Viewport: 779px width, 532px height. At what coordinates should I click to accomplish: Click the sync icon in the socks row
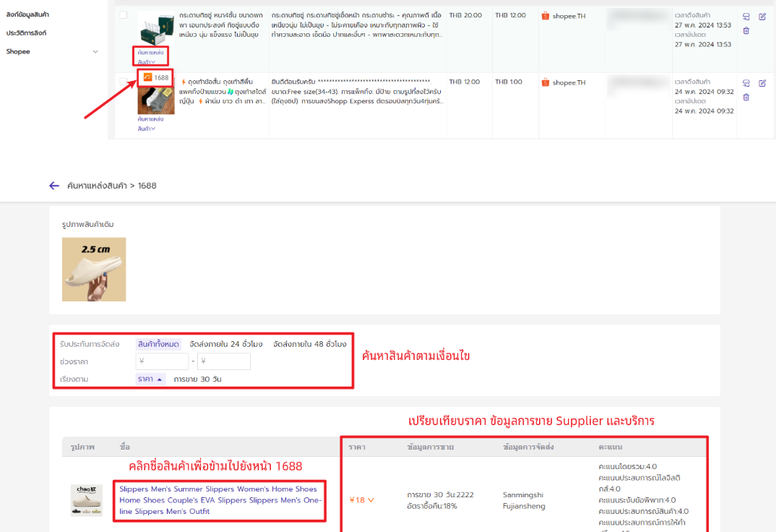pos(746,83)
